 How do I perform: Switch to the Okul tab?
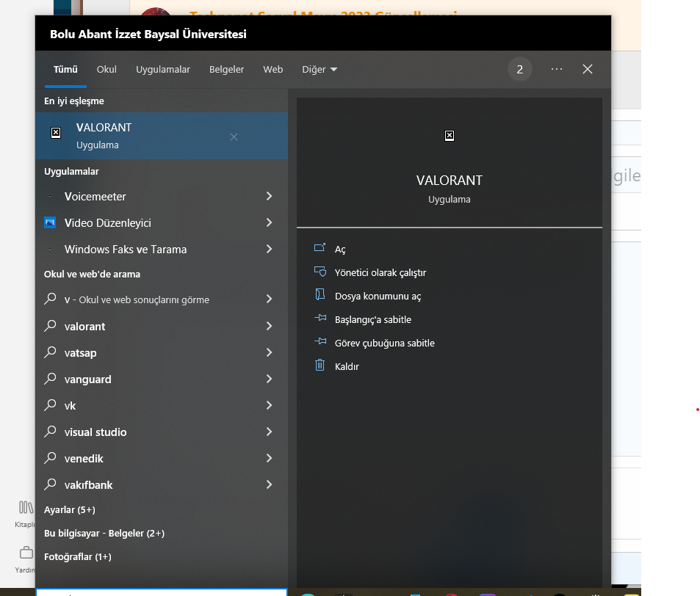pos(107,70)
